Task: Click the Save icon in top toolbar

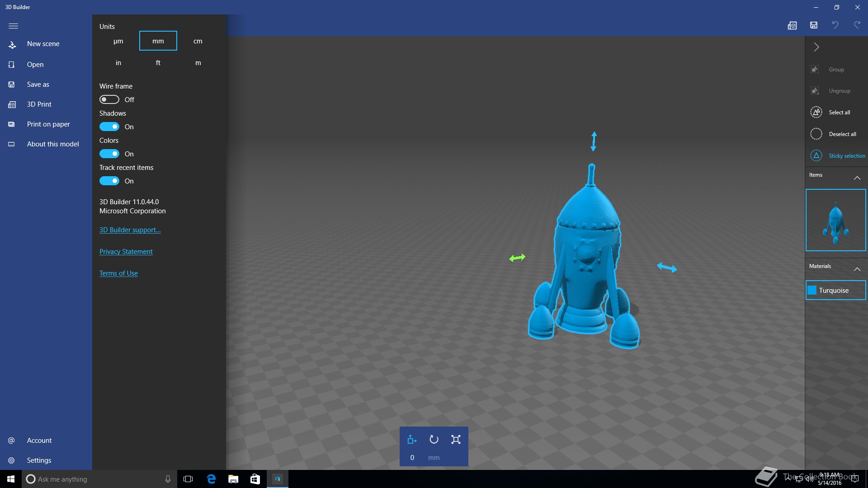Action: [814, 25]
